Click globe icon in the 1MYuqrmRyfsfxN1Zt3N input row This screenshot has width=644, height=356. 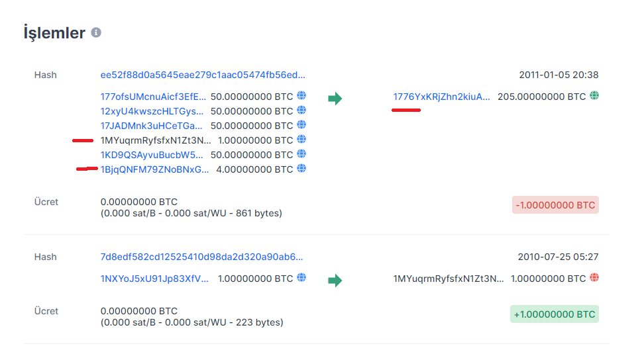click(x=301, y=140)
